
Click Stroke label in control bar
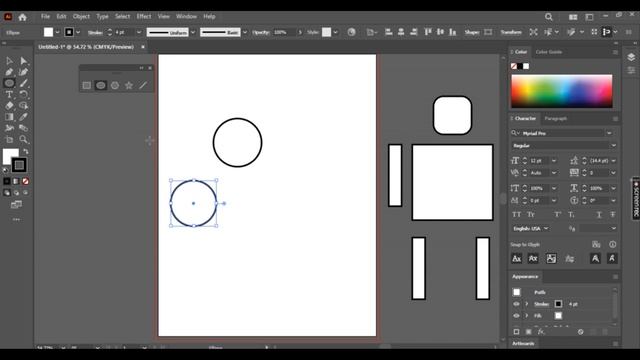coord(95,32)
